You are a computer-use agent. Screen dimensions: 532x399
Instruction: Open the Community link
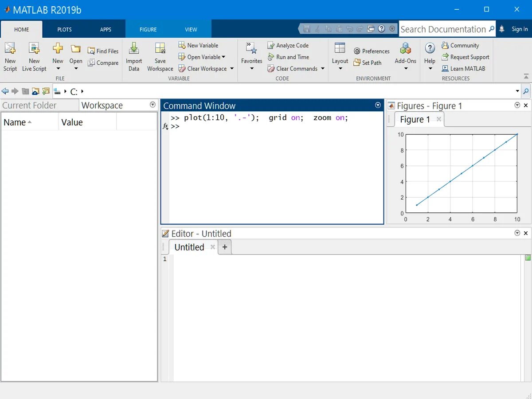[x=460, y=45]
